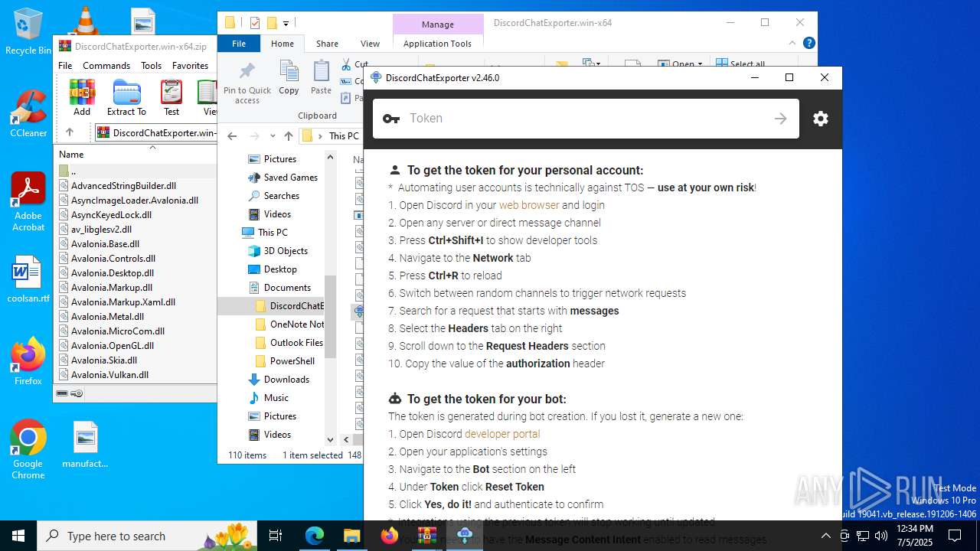Click Copy in Explorer ribbon

(x=289, y=78)
